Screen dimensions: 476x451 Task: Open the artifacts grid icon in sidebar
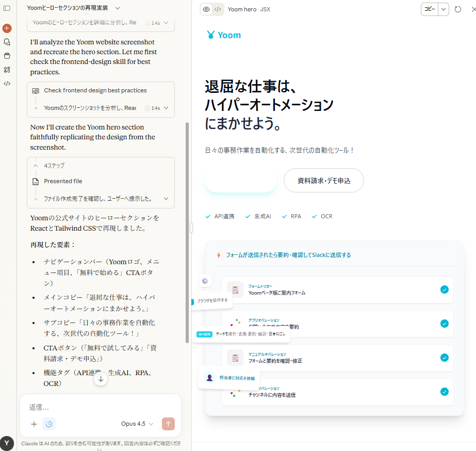[7, 70]
